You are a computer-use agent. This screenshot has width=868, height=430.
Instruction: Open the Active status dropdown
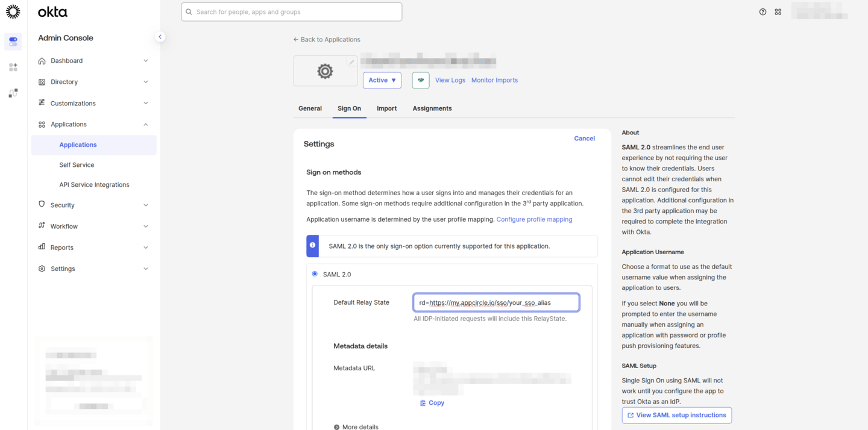pos(382,80)
